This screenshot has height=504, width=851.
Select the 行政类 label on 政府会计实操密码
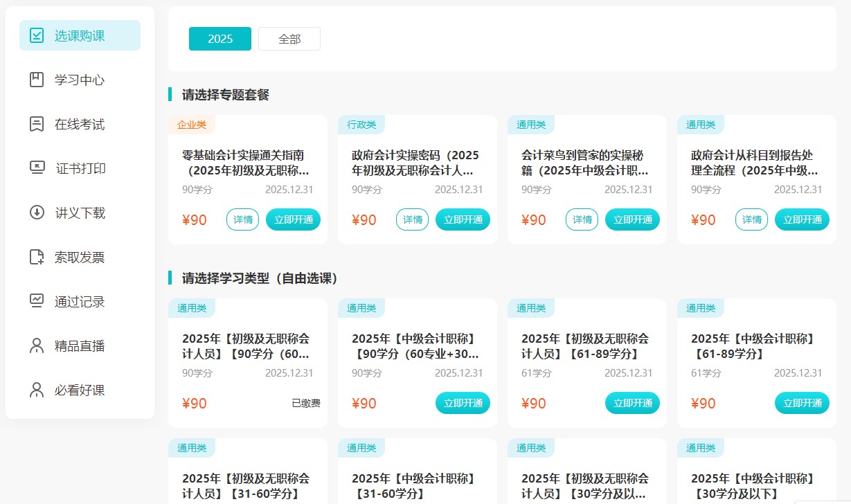point(361,124)
